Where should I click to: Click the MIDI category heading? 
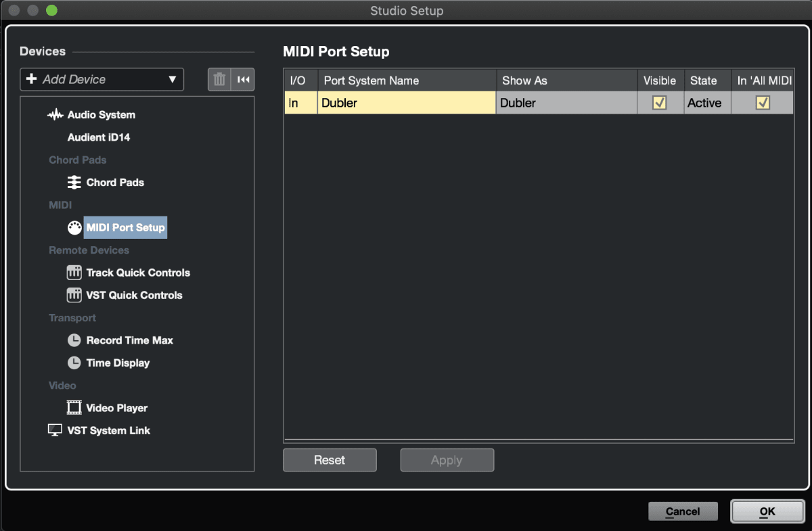60,205
